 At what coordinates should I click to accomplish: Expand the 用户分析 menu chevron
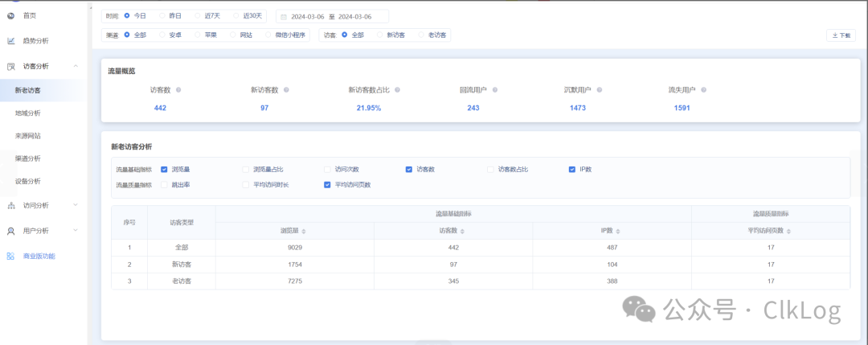[76, 230]
